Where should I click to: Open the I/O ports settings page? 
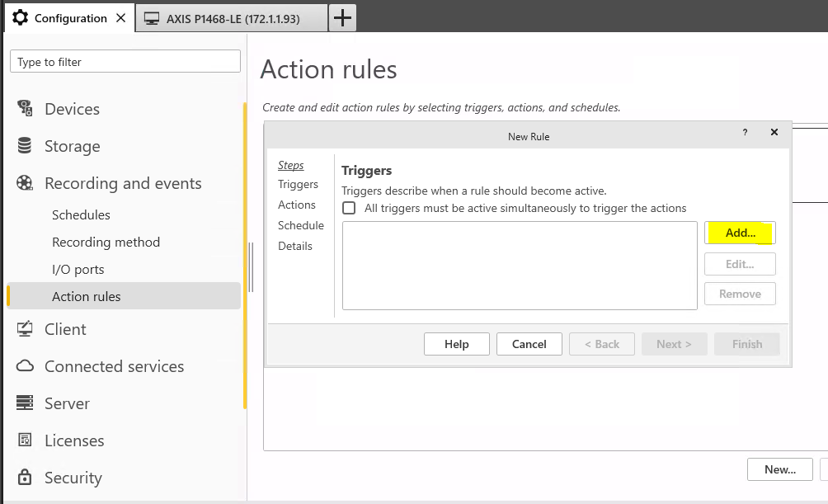[78, 270]
